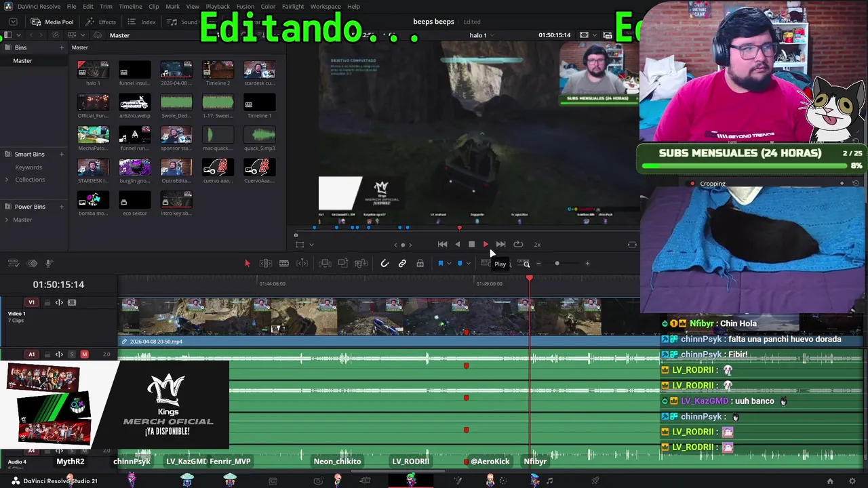Viewport: 868px width, 488px height.
Task: Select the quack_5.mp3 audio clip
Action: pos(259,134)
